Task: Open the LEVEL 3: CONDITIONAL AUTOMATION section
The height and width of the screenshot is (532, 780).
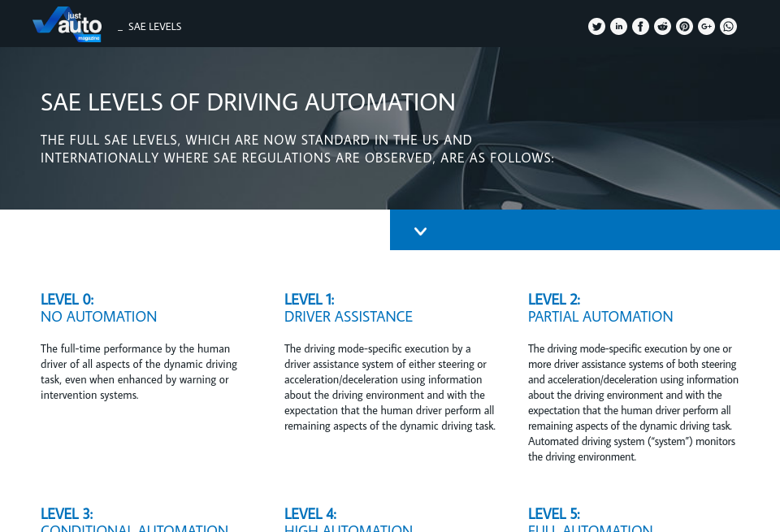Action: click(x=133, y=521)
